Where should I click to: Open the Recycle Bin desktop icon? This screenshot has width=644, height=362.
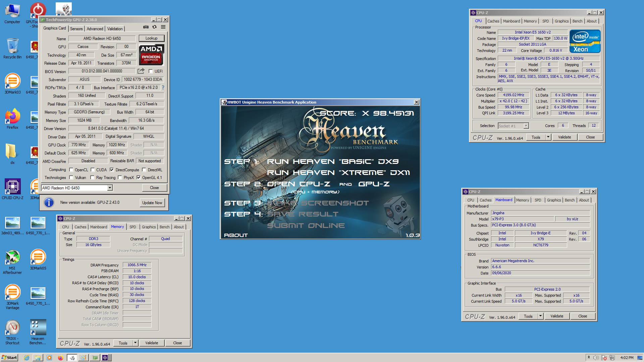coord(12,49)
